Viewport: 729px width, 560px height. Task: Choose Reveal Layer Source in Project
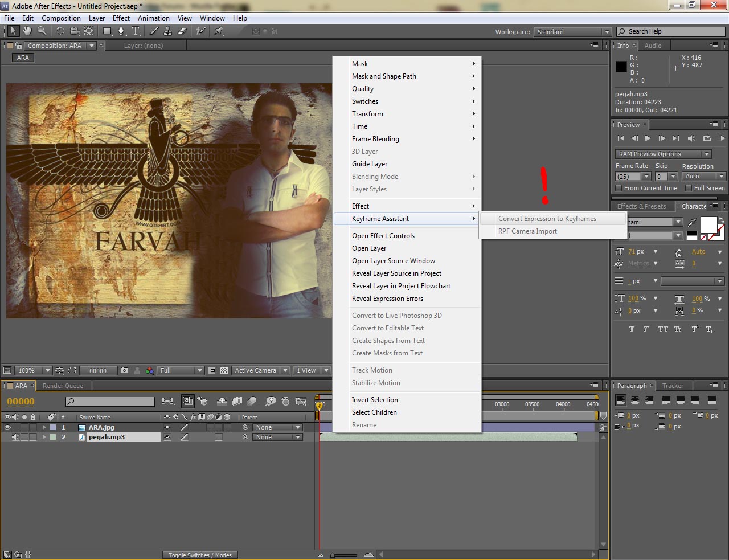pyautogui.click(x=407, y=273)
